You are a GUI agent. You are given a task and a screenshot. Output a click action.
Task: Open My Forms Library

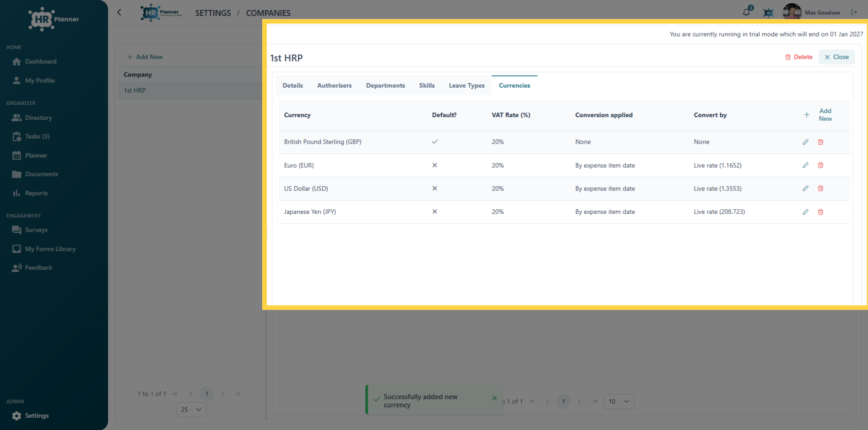50,249
